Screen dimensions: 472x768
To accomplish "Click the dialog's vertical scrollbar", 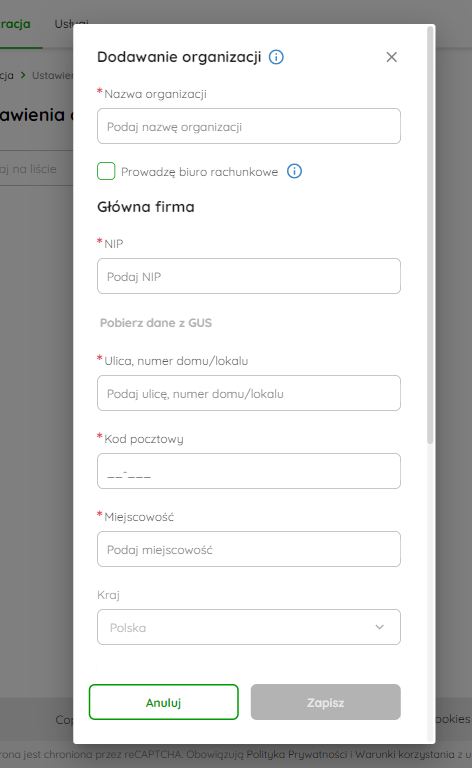I will coord(430,235).
